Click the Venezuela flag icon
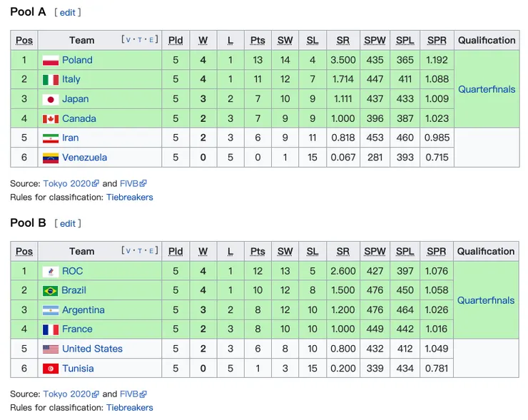This screenshot has width=528, height=420. tap(50, 158)
